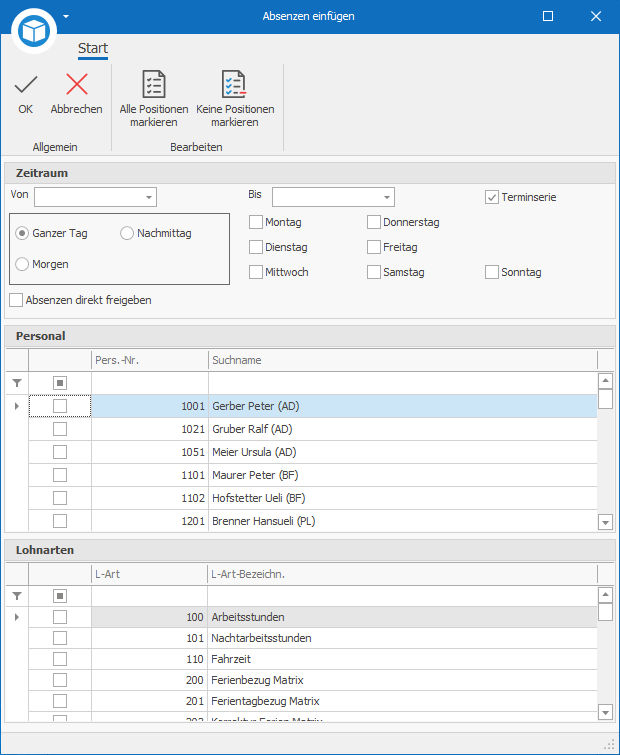The height and width of the screenshot is (755, 620).
Task: Open quick access arrow beside logo
Action: click(66, 16)
